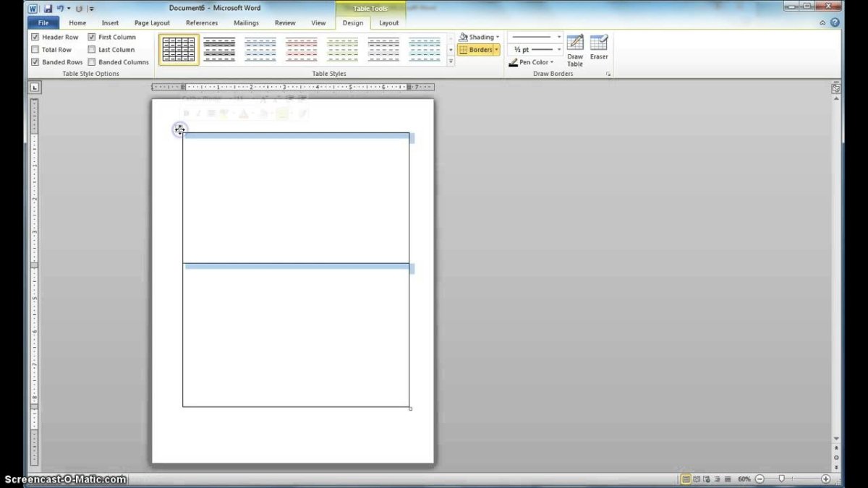Select the Draw Table tool

pyautogui.click(x=575, y=49)
